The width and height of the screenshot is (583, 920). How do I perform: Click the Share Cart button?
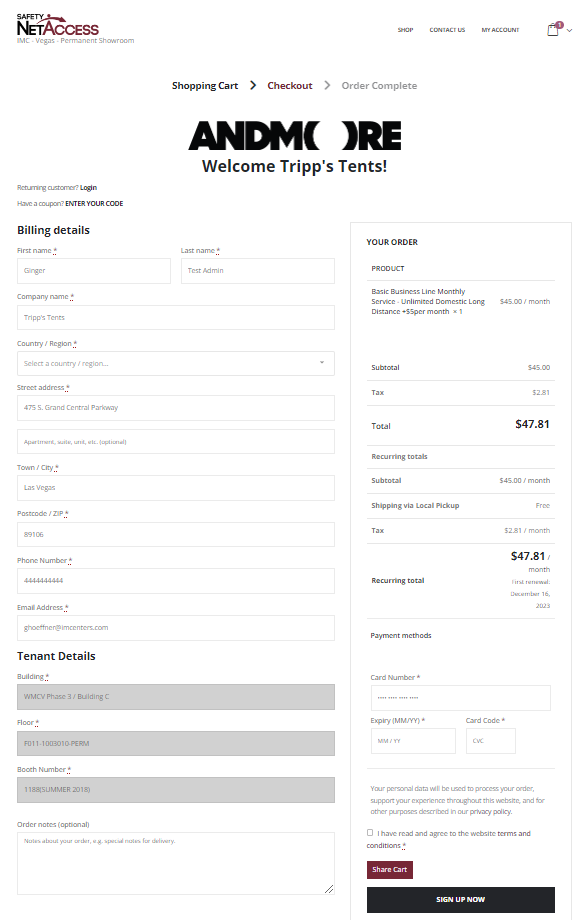point(389,870)
